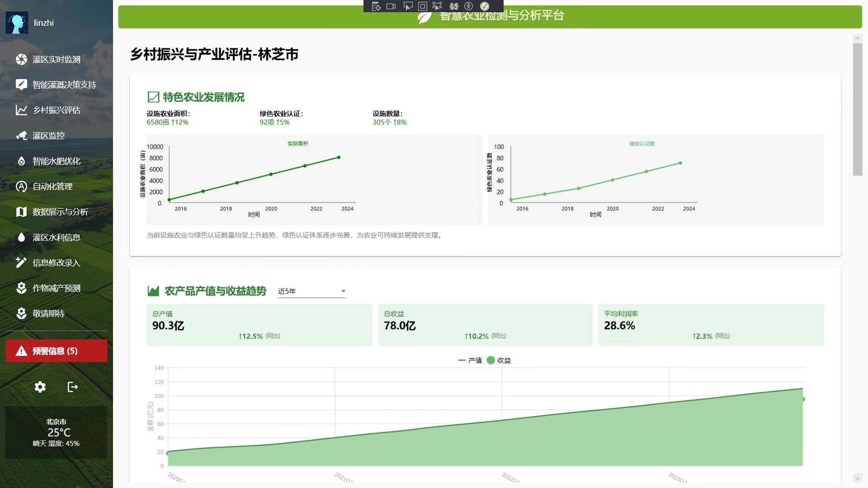Click the ↑10.2% (同比) growth text
Image resolution: width=868 pixels, height=488 pixels.
tap(485, 336)
